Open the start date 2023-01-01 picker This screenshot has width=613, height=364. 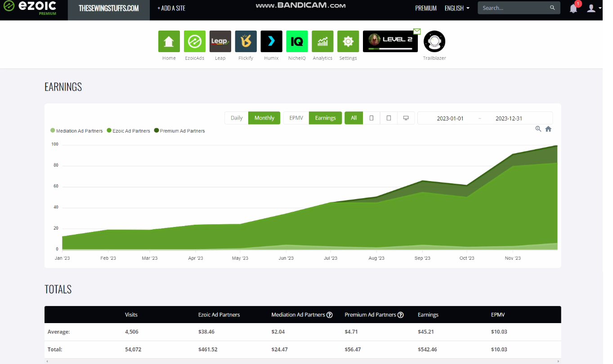point(450,118)
